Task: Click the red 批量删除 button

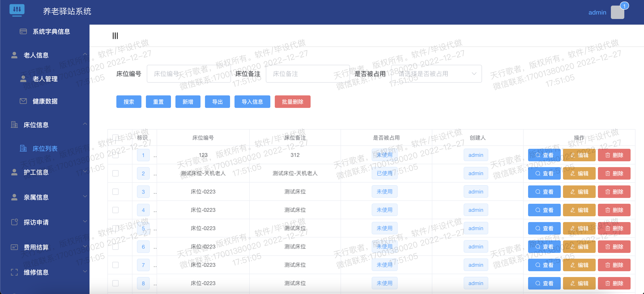Action: pyautogui.click(x=292, y=102)
